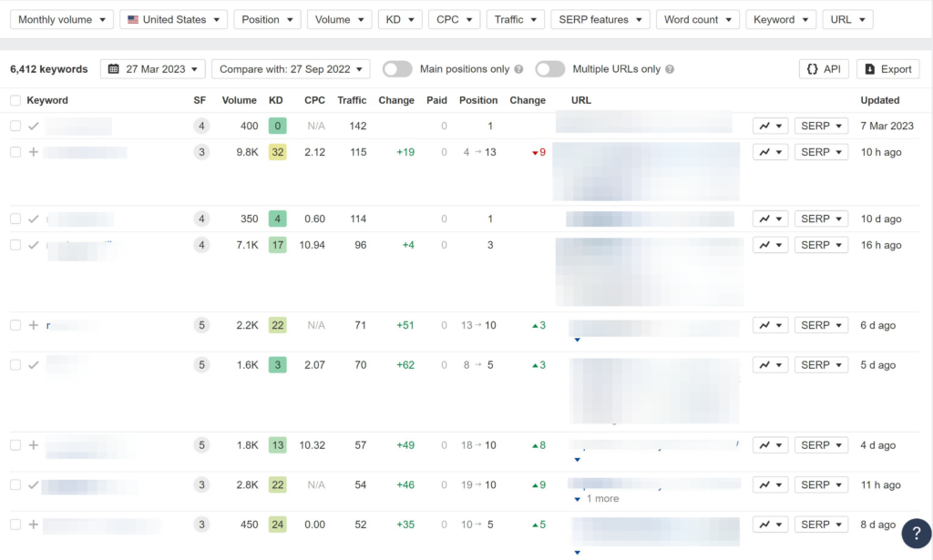Click the plus icon on the second keyword row
This screenshot has height=560, width=933.
pyautogui.click(x=34, y=152)
